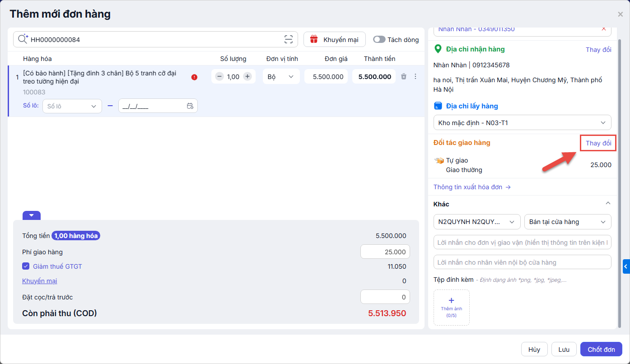
Task: Toggle the Tách dòng switch
Action: click(379, 40)
